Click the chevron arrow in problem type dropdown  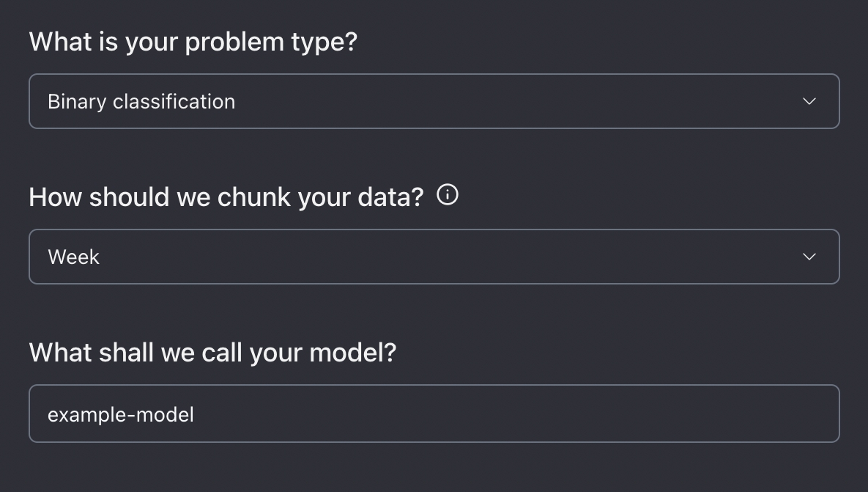point(809,101)
